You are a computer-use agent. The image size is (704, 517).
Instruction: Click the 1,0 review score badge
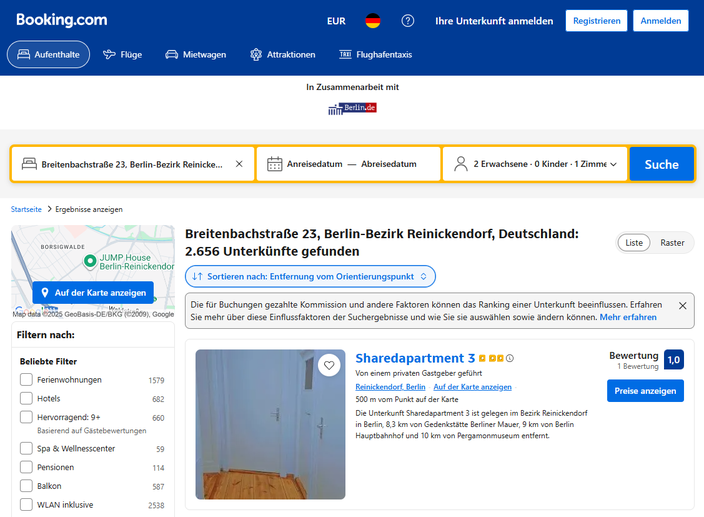pos(673,359)
